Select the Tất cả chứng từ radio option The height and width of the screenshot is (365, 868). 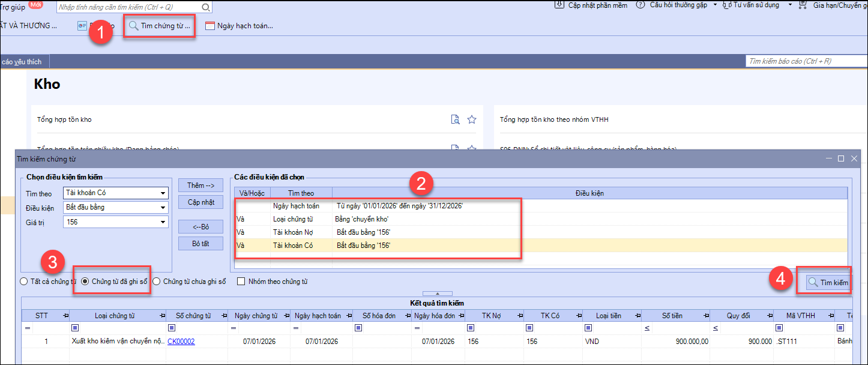coord(23,281)
